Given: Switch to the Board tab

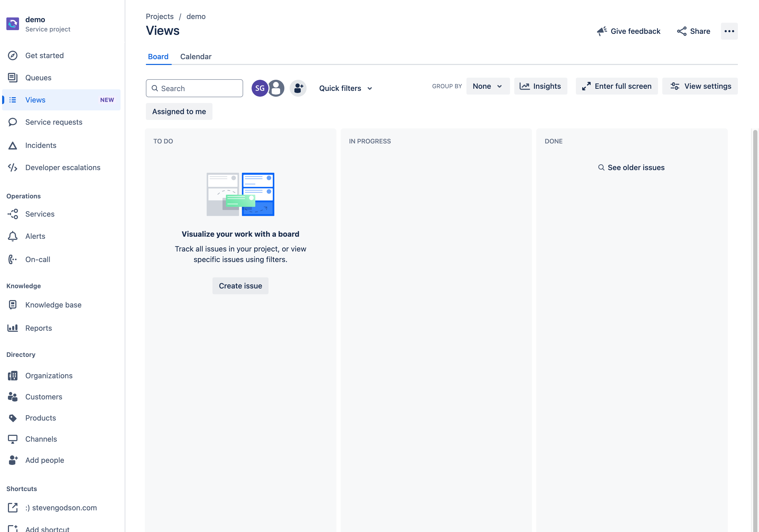Looking at the screenshot, I should tap(158, 57).
